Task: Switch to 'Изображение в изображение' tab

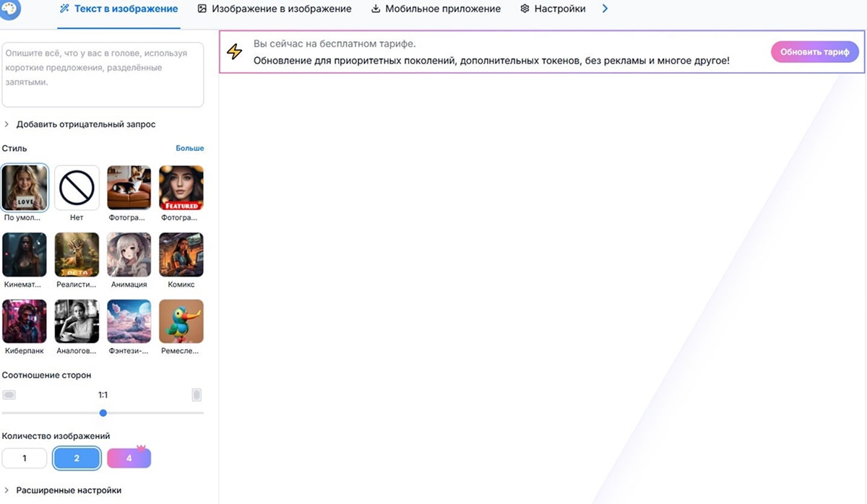Action: tap(275, 9)
